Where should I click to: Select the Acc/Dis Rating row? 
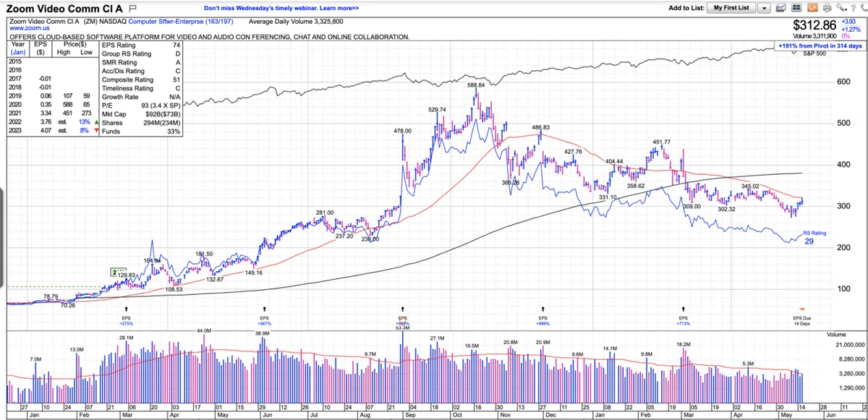click(141, 71)
